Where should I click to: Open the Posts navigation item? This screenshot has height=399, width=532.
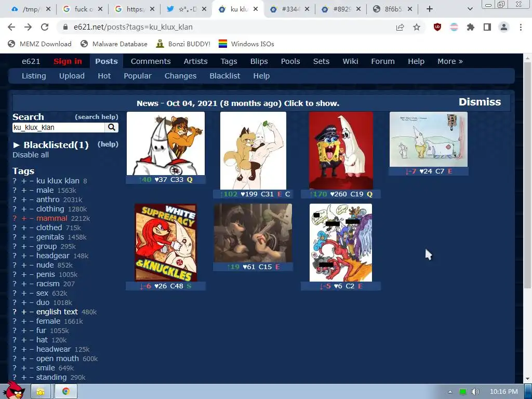pos(106,61)
